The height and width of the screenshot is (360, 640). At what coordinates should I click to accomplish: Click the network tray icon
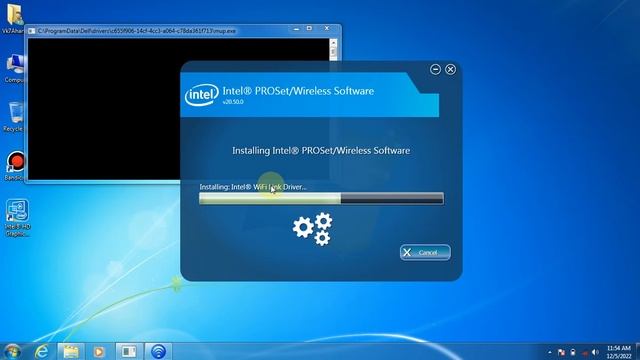[x=584, y=352]
